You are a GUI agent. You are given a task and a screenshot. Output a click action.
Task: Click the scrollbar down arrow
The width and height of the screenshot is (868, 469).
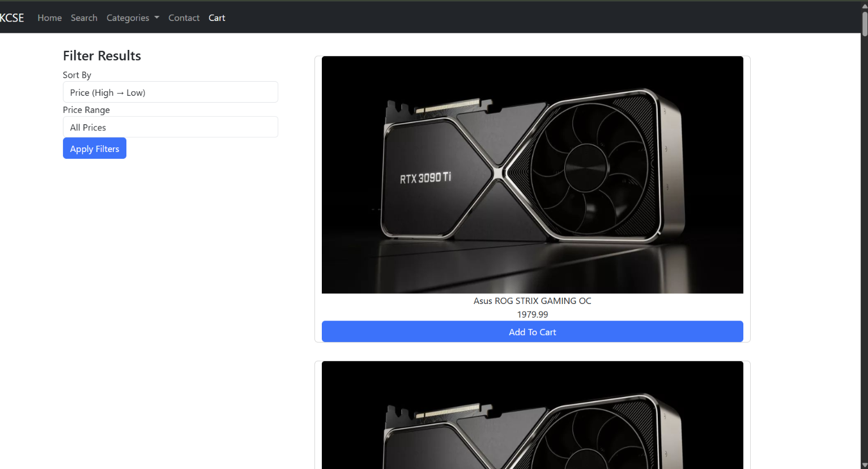[x=863, y=464]
